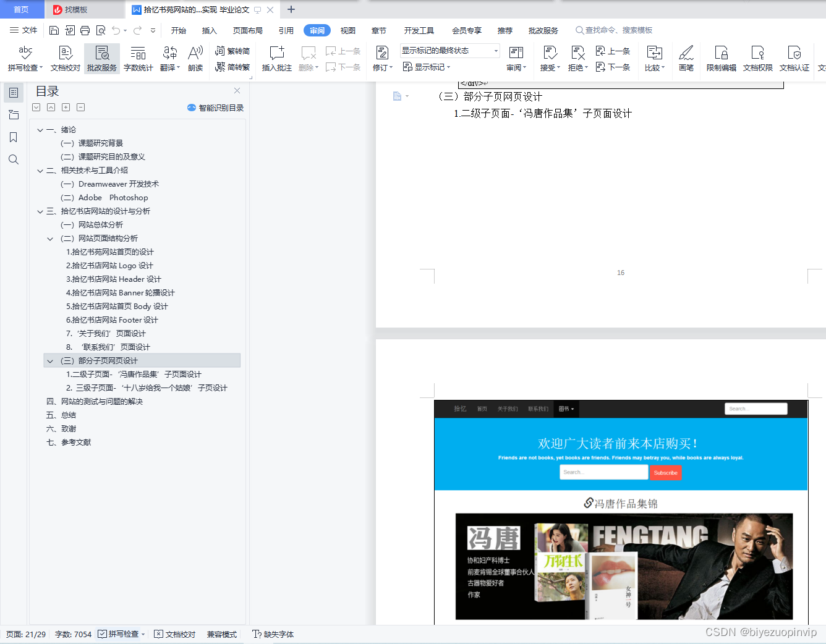The image size is (826, 644).
Task: Start 朗读 read aloud
Action: pyautogui.click(x=195, y=59)
